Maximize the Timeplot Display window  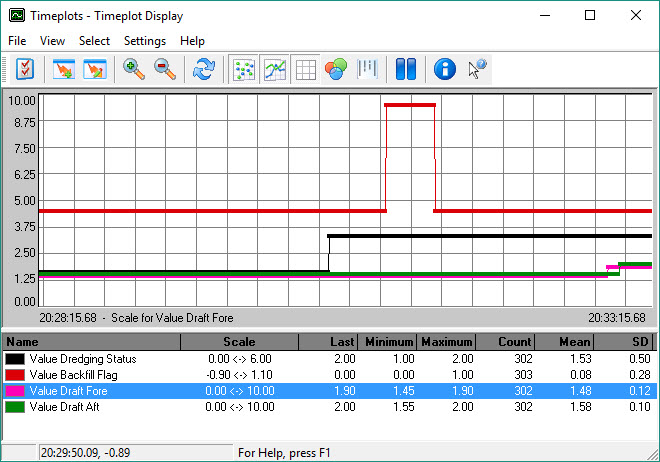pos(590,16)
